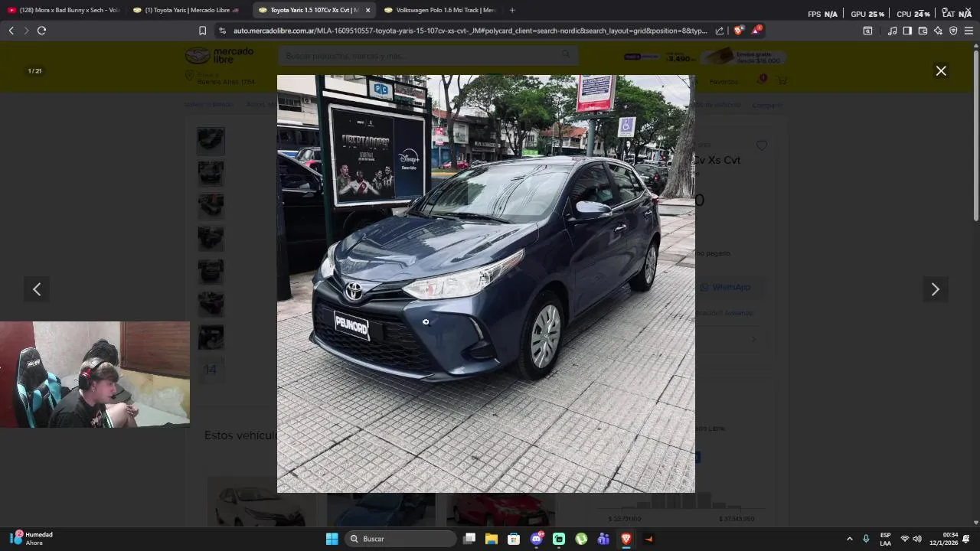Image resolution: width=980 pixels, height=551 pixels.
Task: Open File Explorer from taskbar
Action: point(492,539)
